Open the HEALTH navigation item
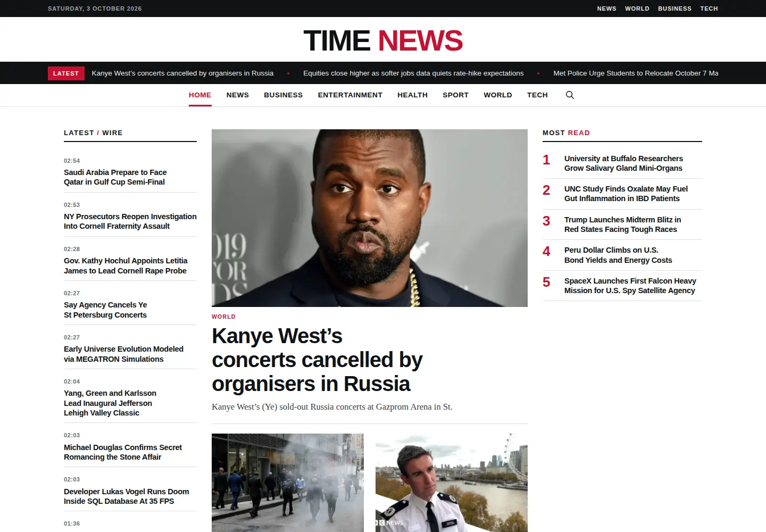 click(x=413, y=95)
